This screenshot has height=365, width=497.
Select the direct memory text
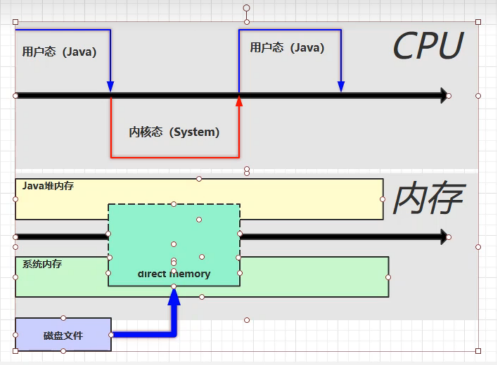point(174,274)
